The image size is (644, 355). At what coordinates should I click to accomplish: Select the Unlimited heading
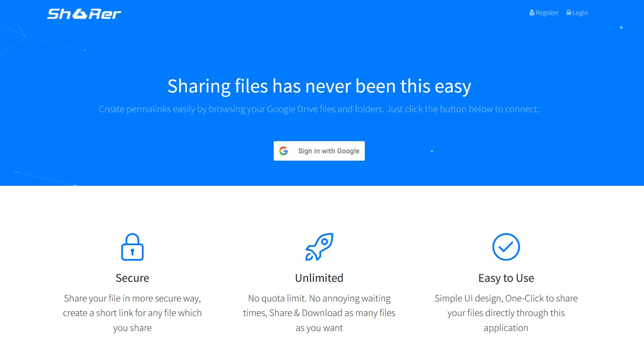[319, 278]
